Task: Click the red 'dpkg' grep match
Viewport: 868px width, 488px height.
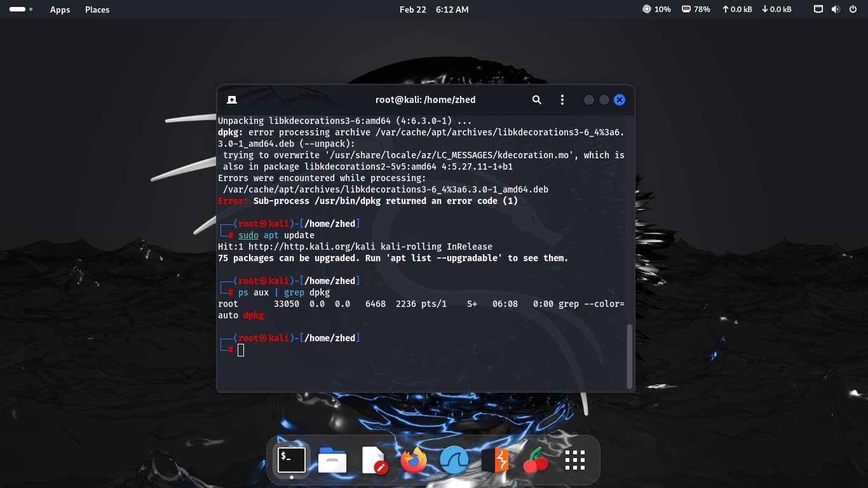Action: pos(254,315)
